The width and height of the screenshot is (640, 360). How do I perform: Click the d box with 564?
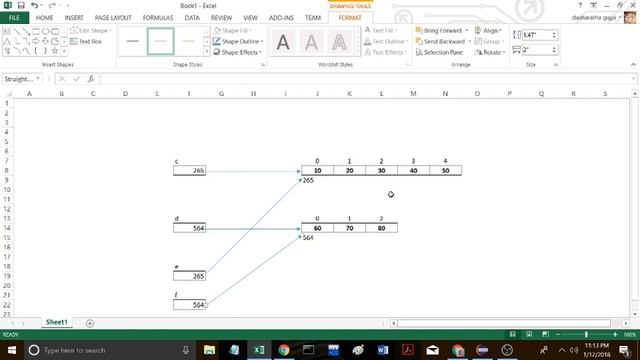pyautogui.click(x=189, y=228)
